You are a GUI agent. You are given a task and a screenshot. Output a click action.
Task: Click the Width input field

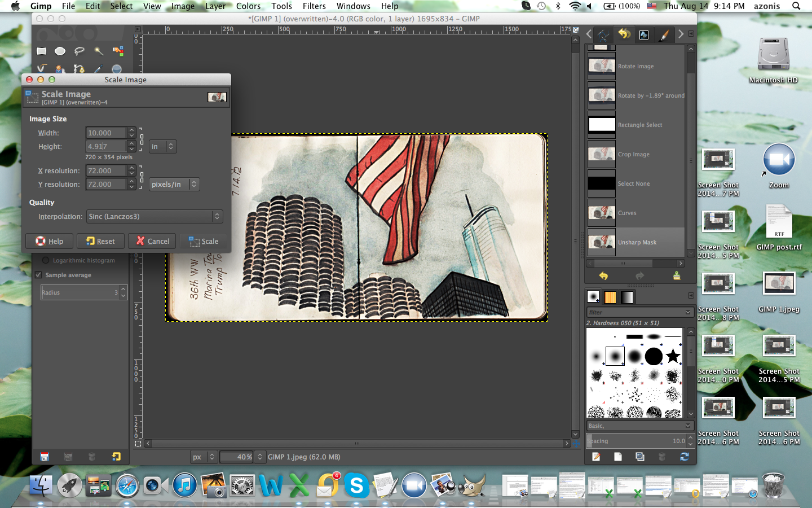tap(106, 133)
